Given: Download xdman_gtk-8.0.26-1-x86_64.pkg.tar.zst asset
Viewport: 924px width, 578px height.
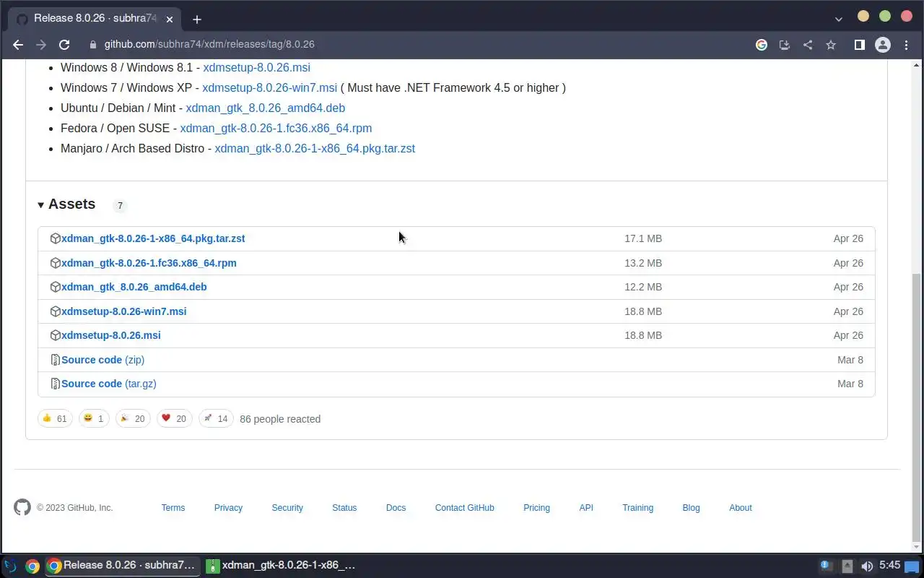Looking at the screenshot, I should point(153,238).
